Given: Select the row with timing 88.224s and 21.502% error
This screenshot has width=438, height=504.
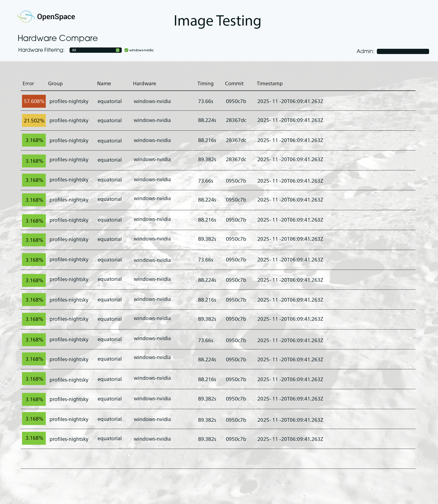Looking at the screenshot, I should pos(207,120).
